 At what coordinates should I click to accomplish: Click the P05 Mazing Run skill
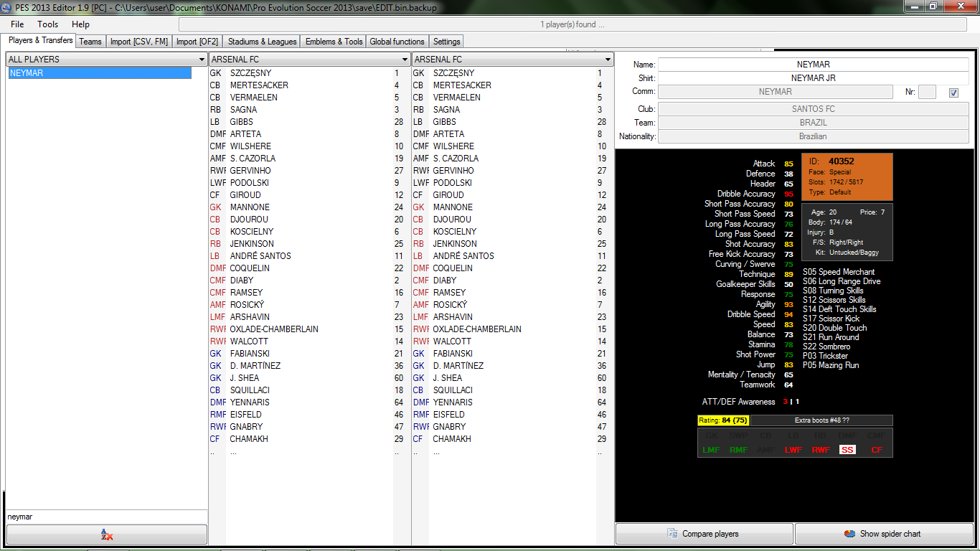pos(831,365)
